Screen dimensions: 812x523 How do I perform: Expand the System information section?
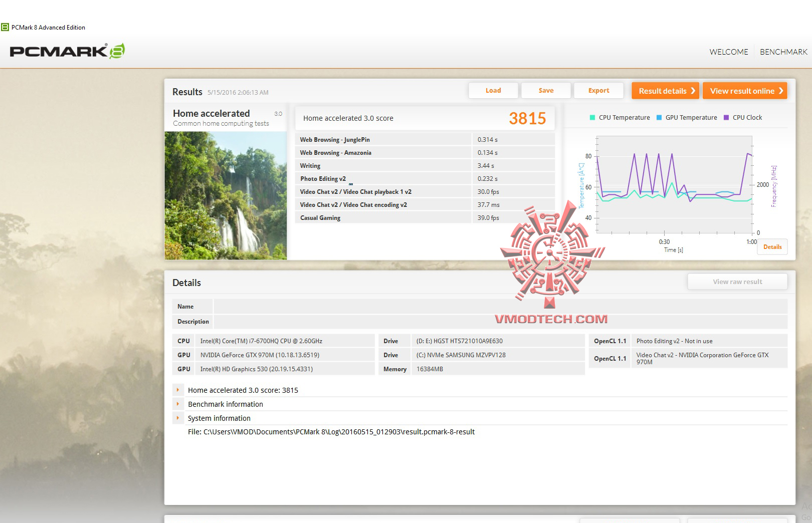coord(177,418)
